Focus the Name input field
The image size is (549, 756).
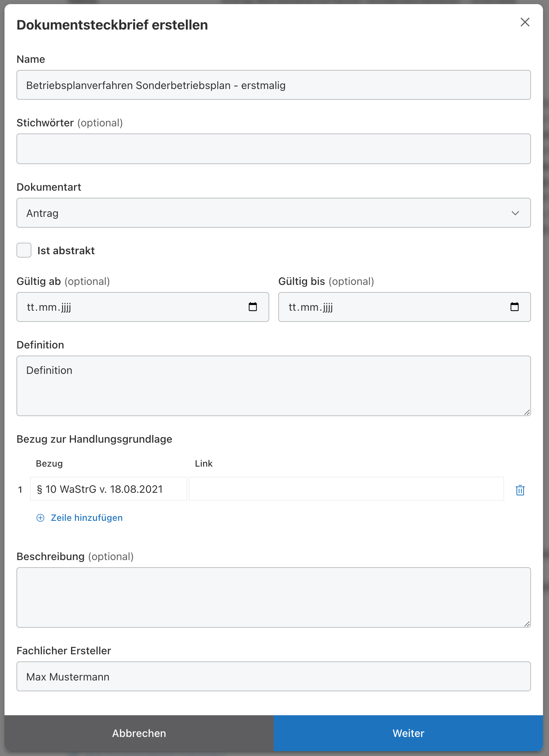click(273, 85)
